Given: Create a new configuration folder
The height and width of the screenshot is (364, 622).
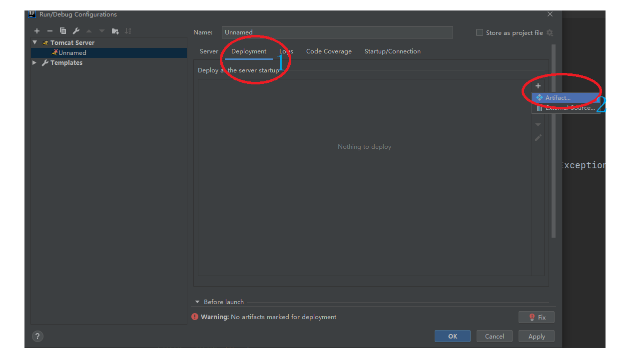Looking at the screenshot, I should [115, 31].
